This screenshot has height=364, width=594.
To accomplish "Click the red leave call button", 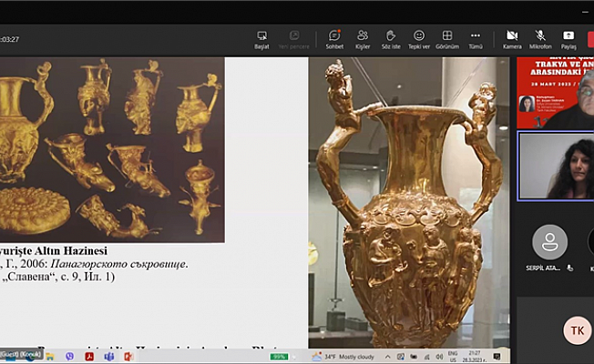I will click(589, 39).
